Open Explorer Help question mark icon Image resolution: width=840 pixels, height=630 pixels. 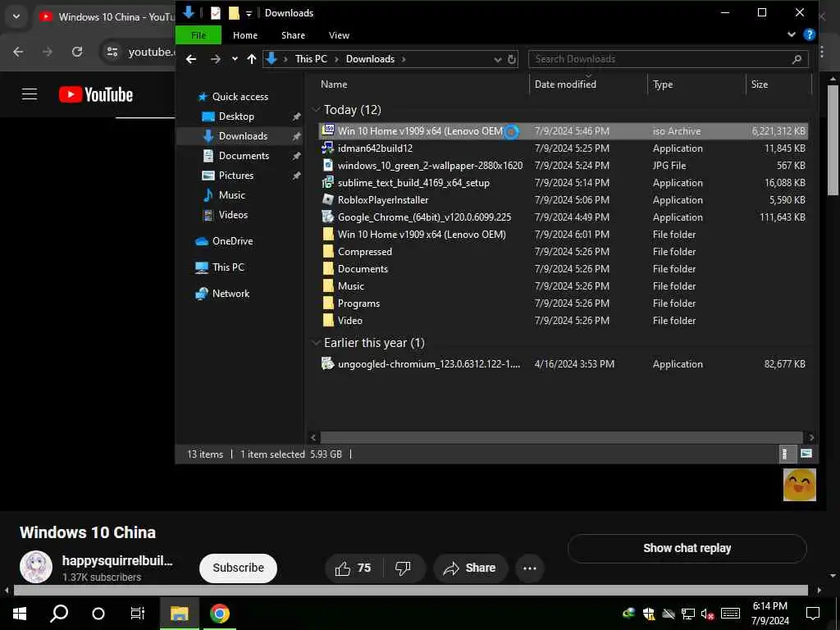[810, 34]
